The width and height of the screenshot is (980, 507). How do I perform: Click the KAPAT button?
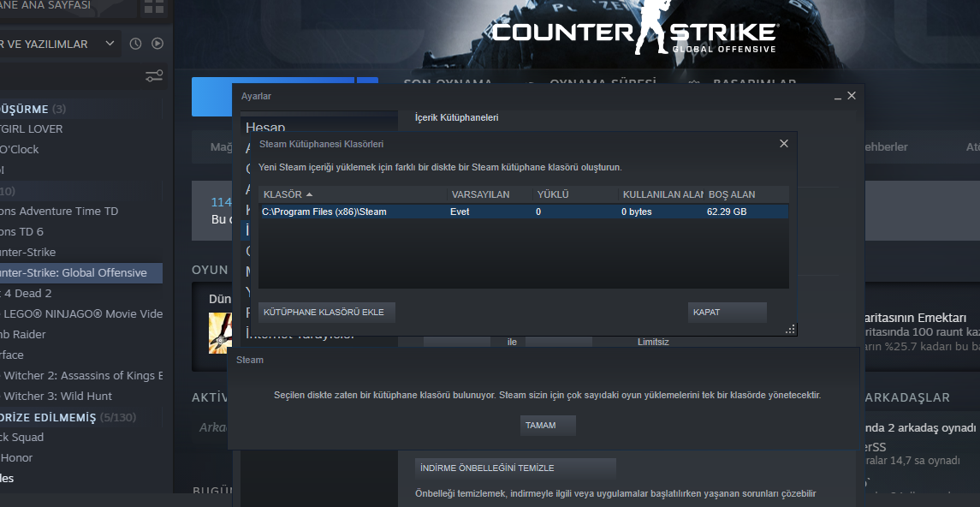pos(727,312)
